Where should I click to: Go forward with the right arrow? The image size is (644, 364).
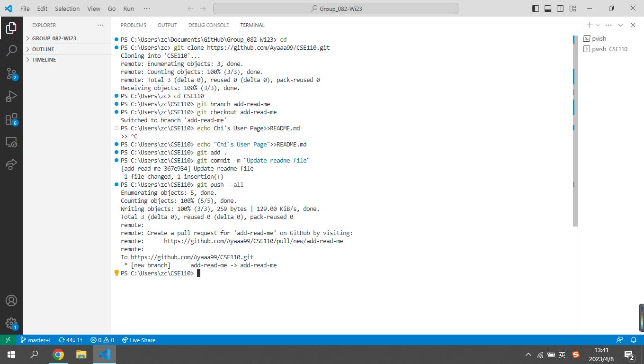tap(203, 9)
